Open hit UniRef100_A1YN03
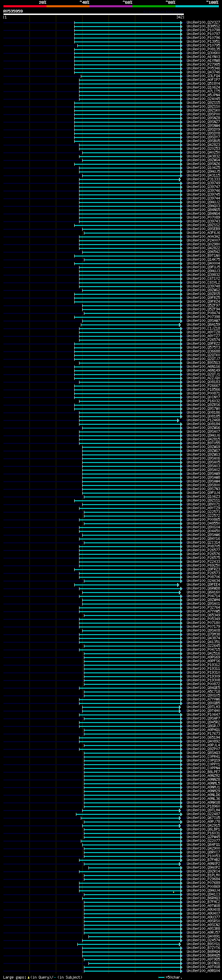 click(x=203, y=57)
